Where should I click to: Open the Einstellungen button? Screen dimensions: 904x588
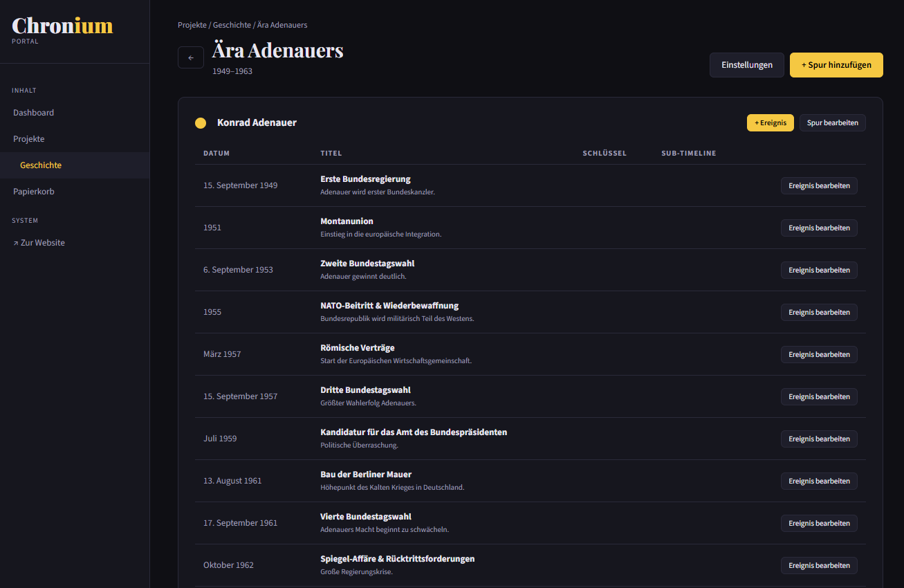[746, 65]
